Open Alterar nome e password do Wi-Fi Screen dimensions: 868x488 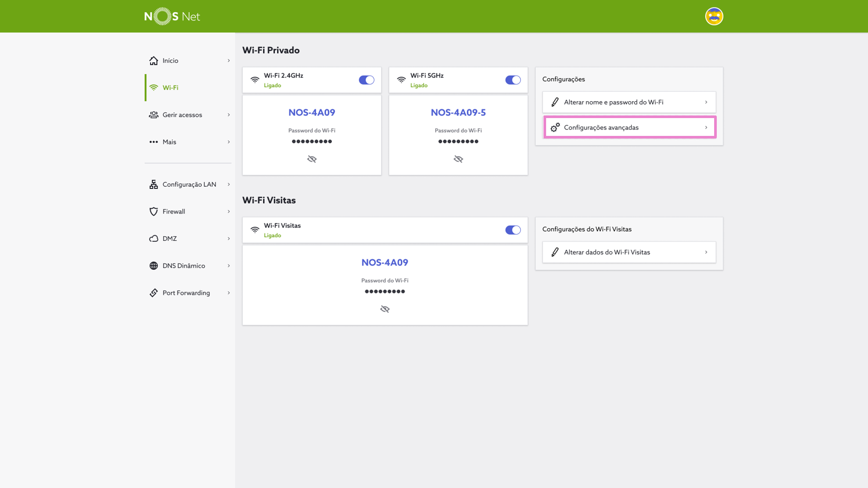pyautogui.click(x=629, y=102)
